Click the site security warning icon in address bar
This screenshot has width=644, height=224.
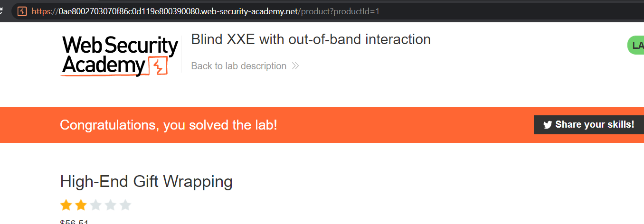click(x=22, y=11)
